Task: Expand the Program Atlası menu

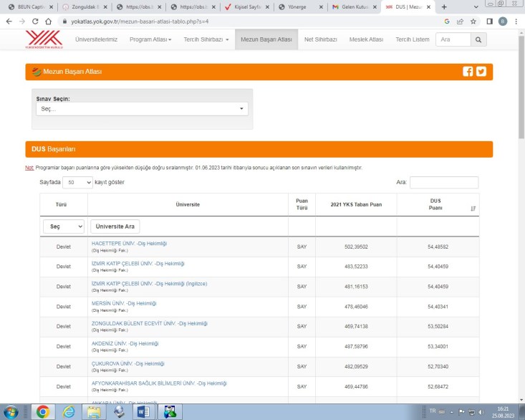Action: click(150, 39)
